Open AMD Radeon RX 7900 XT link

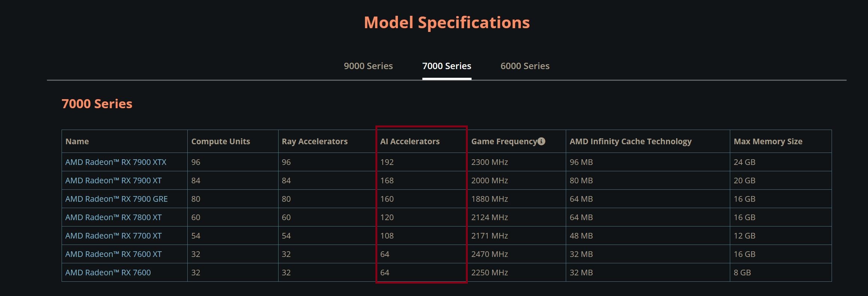coord(113,180)
